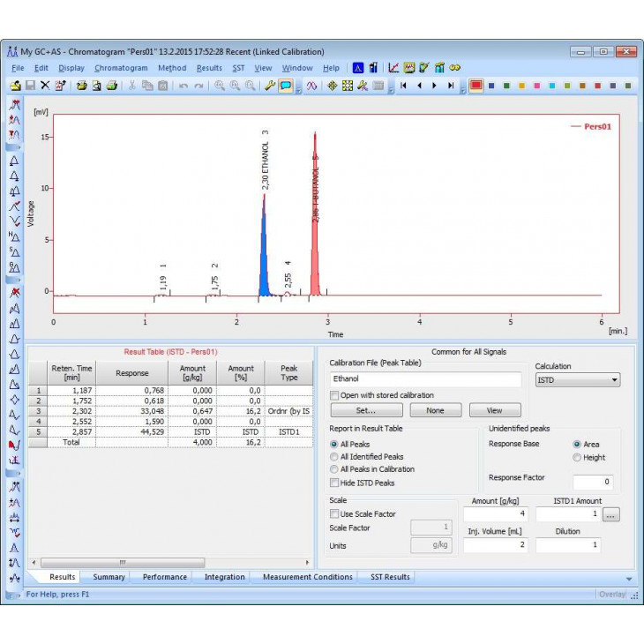Click the Save chromatogram toolbar icon
The width and height of the screenshot is (644, 644).
click(x=30, y=86)
